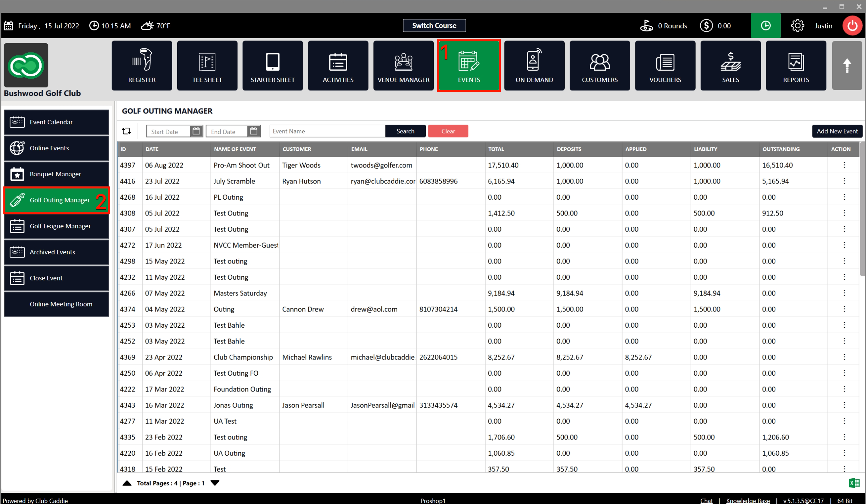Screen dimensions: 866x504
Task: Open the Vouchers module
Action: (x=664, y=66)
